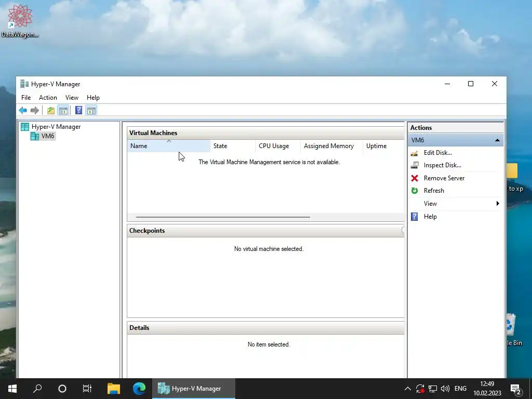Click the green Refresh icon

[414, 191]
